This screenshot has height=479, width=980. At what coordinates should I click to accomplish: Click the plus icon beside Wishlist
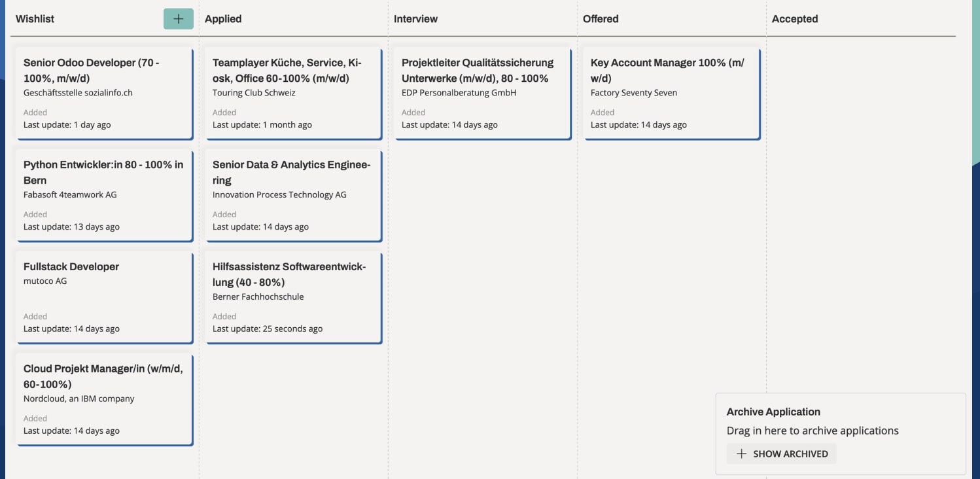[x=178, y=19]
